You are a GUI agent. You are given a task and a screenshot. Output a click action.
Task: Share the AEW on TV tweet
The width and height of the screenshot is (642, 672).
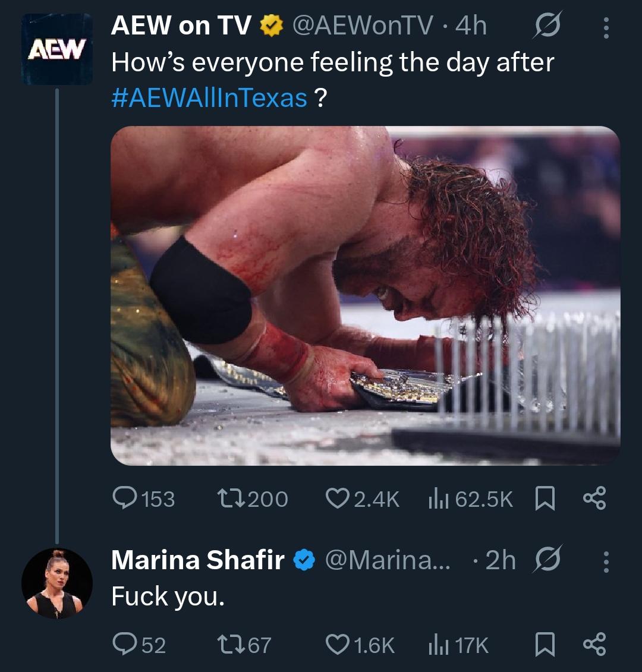(595, 499)
